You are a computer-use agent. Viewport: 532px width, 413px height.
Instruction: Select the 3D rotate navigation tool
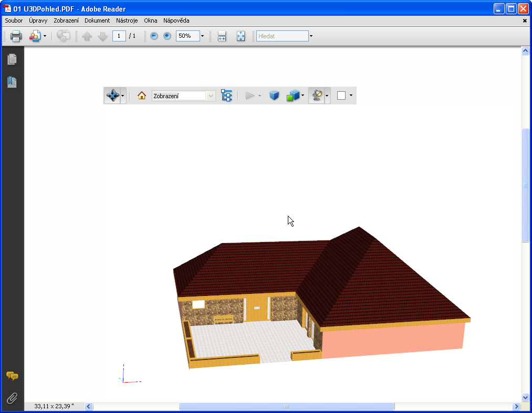tap(112, 95)
